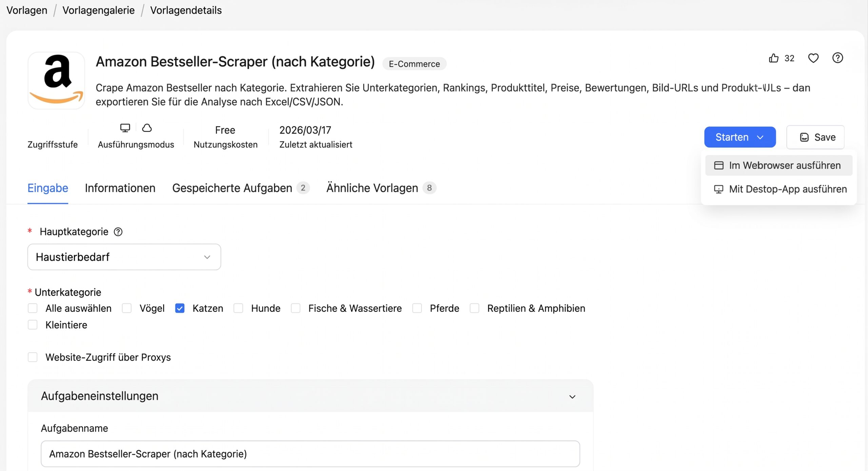Click the E-Commerce category tag

(x=414, y=64)
